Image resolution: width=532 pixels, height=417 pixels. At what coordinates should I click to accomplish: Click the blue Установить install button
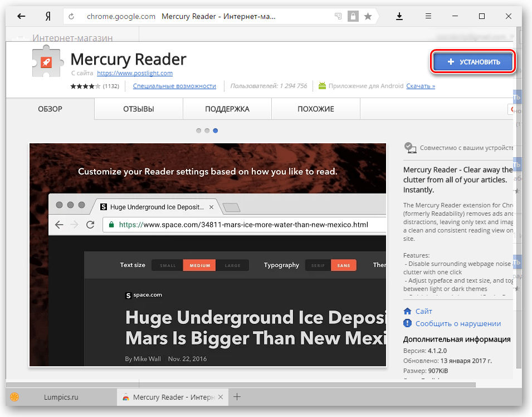tap(472, 62)
